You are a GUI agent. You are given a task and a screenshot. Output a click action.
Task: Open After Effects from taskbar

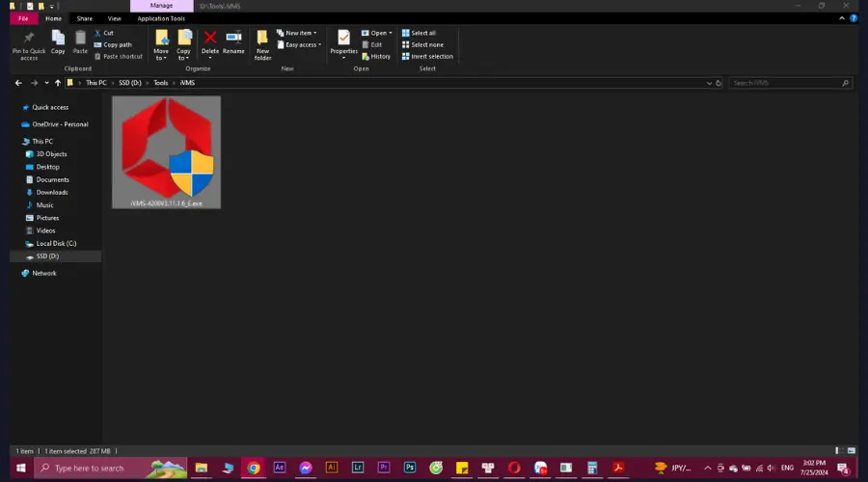(x=280, y=469)
